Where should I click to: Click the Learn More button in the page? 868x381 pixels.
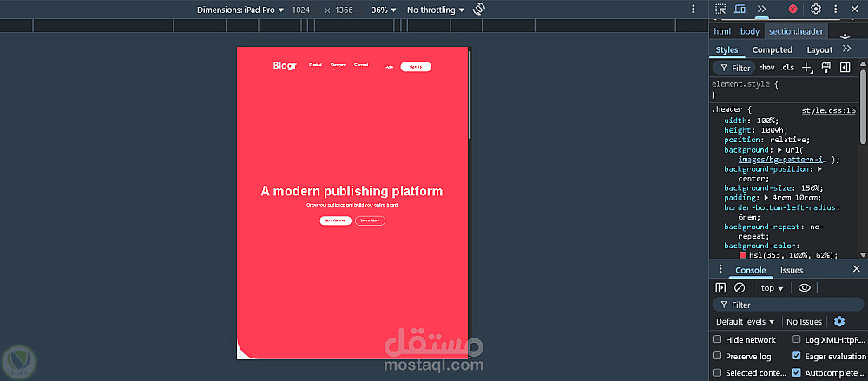point(370,220)
